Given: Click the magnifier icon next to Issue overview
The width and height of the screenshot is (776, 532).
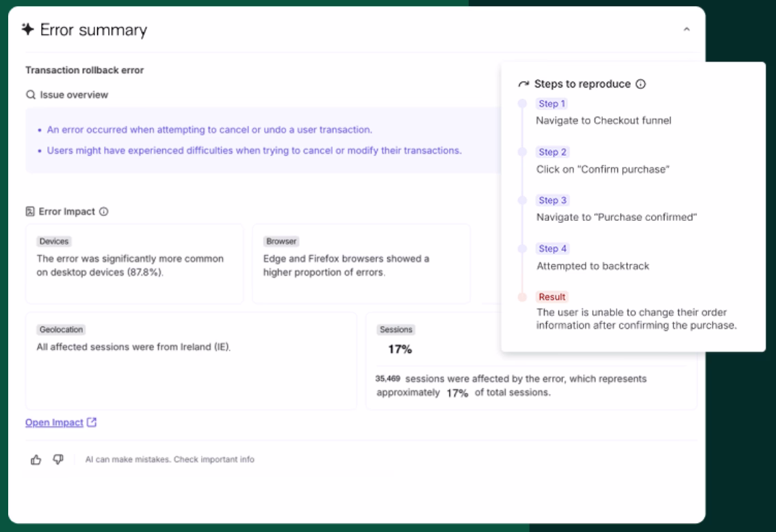Looking at the screenshot, I should click(x=30, y=93).
